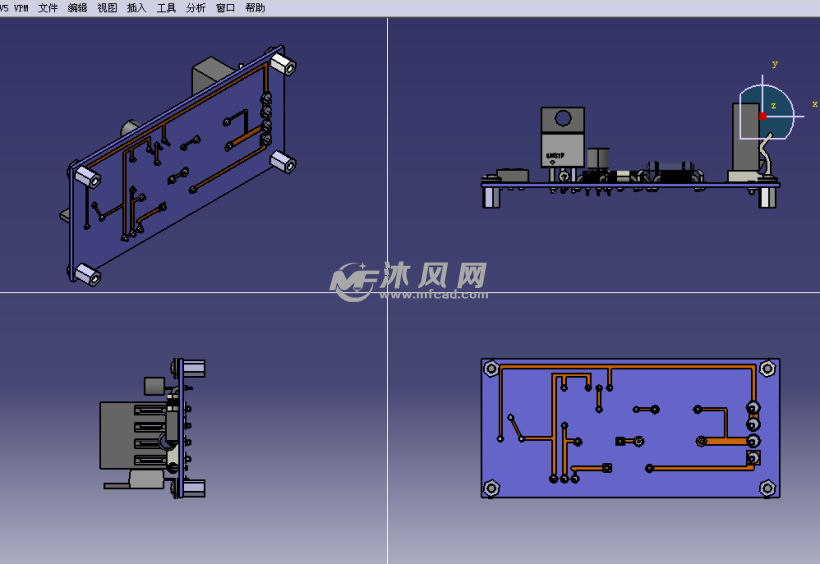820x564 pixels.
Task: Open the 帮助 (Help) menu
Action: [x=255, y=8]
